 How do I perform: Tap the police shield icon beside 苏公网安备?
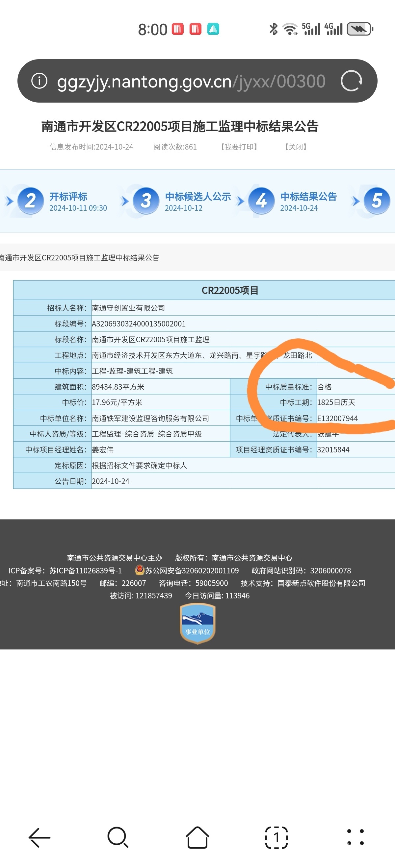tap(139, 570)
